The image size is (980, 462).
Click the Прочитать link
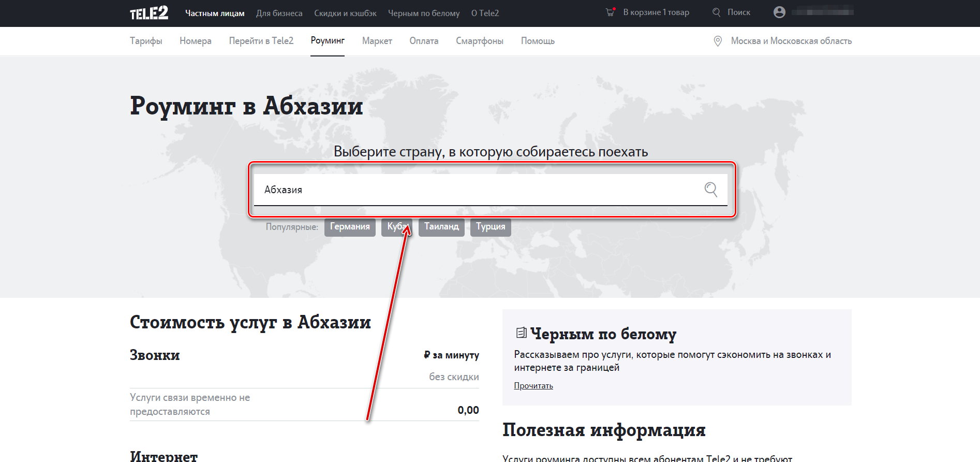click(533, 386)
